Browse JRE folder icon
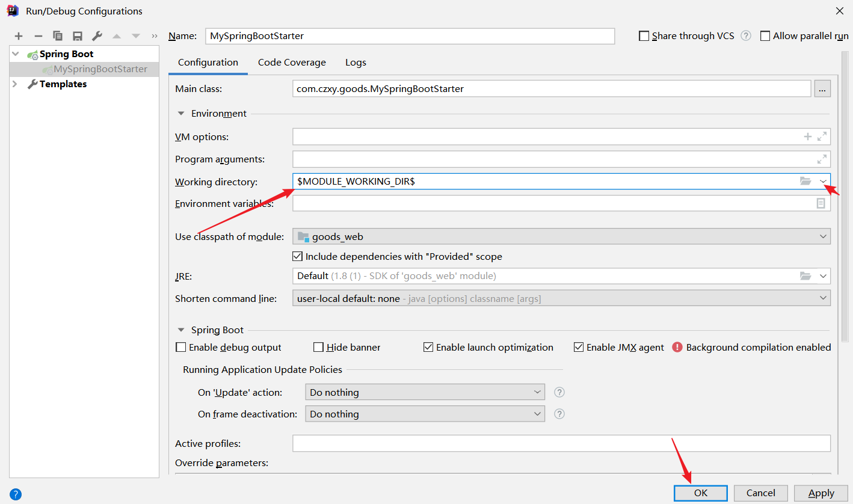The width and height of the screenshot is (853, 504). (x=805, y=275)
